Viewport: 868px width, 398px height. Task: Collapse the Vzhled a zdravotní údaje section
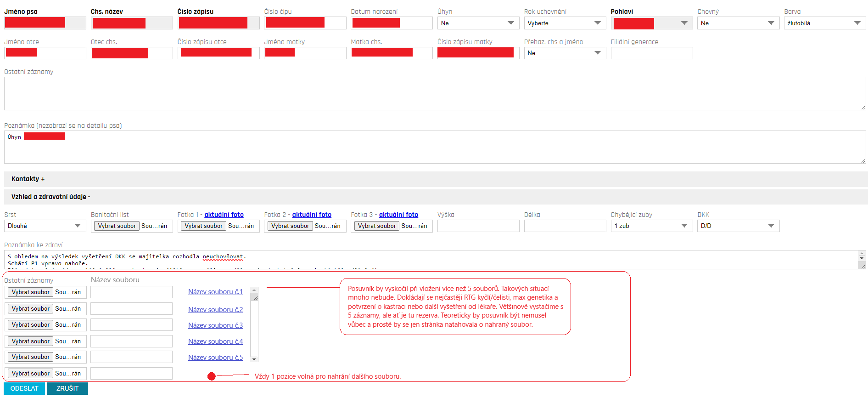pyautogui.click(x=50, y=197)
